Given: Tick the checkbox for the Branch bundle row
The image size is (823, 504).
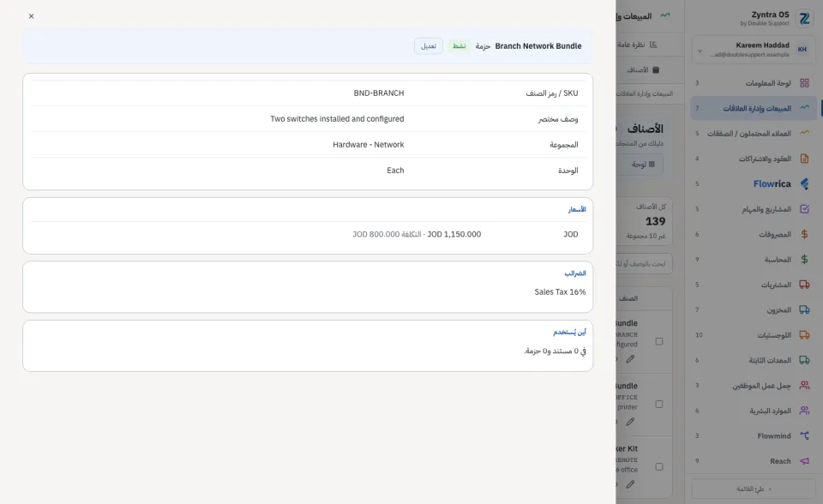Looking at the screenshot, I should pos(658,342).
